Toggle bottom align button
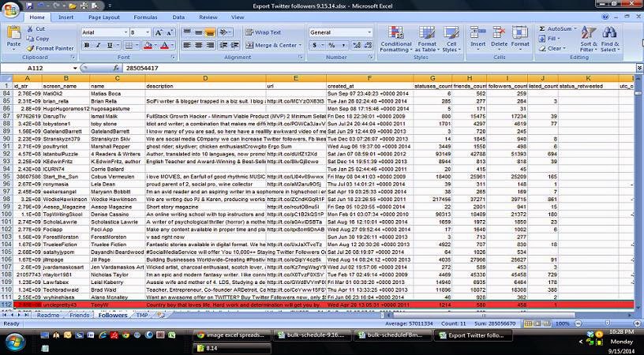644x355 pixels. [210, 32]
